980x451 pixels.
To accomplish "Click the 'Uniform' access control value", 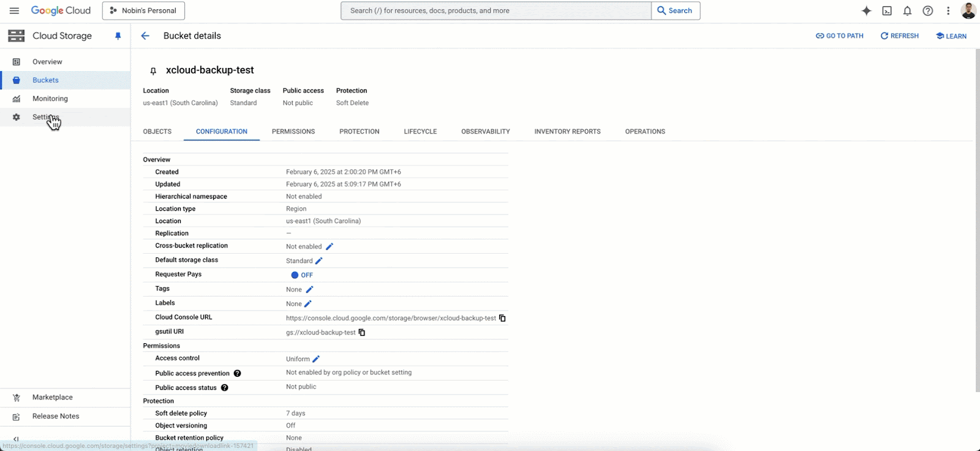I will pyautogui.click(x=298, y=359).
